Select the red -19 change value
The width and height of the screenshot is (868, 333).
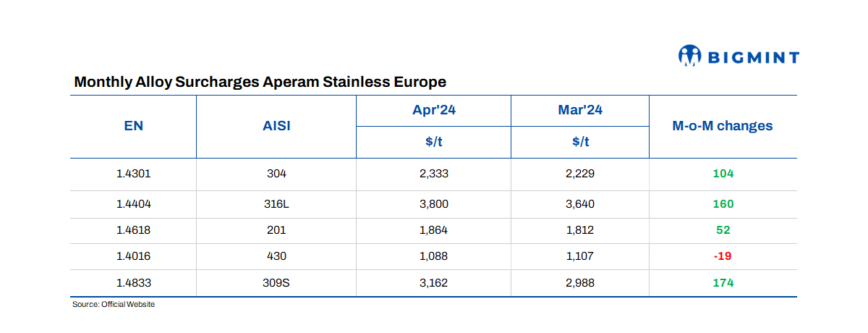pyautogui.click(x=723, y=256)
